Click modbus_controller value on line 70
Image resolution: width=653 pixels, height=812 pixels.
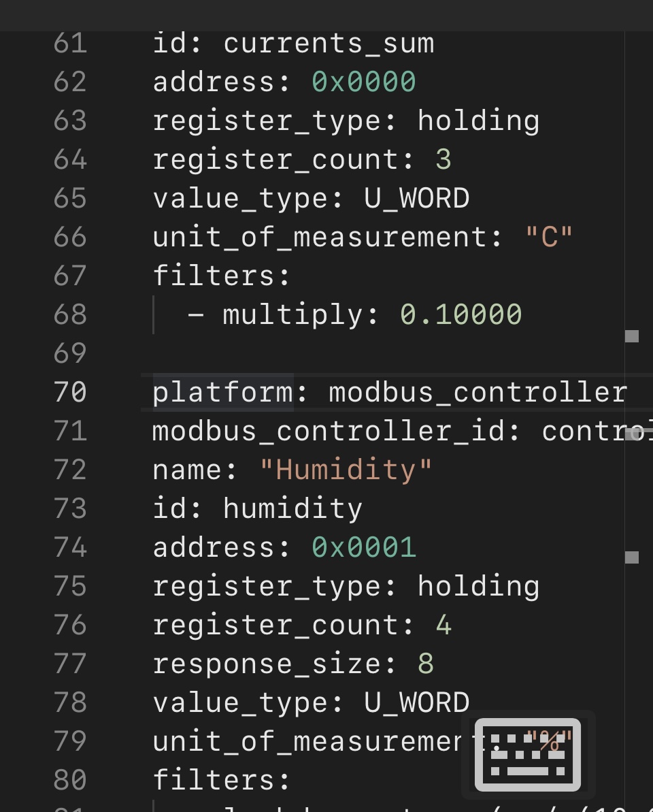tap(478, 392)
